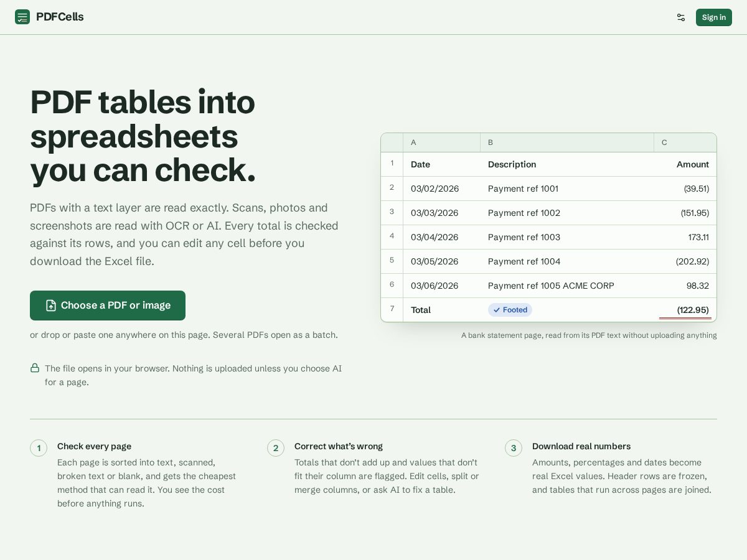Select column C header
This screenshot has width=747, height=560.
pyautogui.click(x=685, y=142)
